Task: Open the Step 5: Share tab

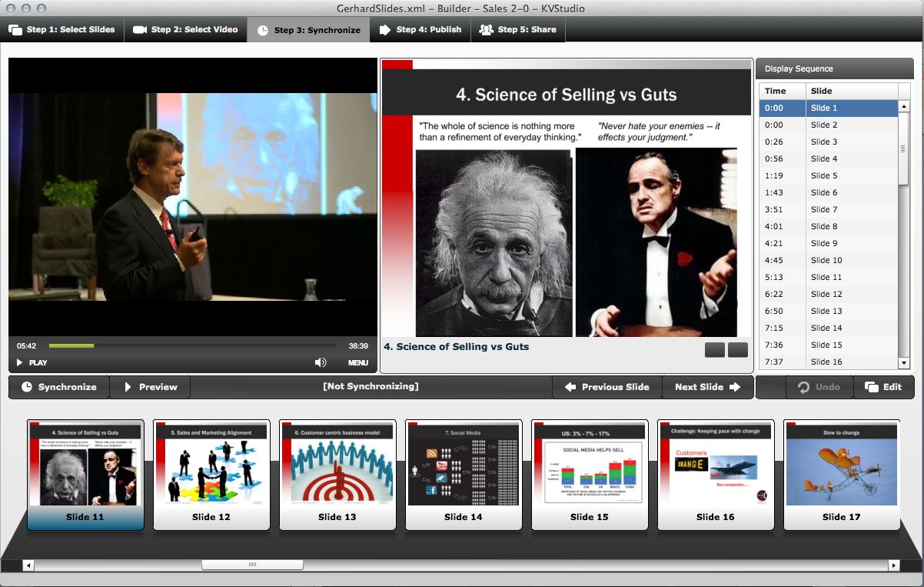Action: tap(518, 30)
